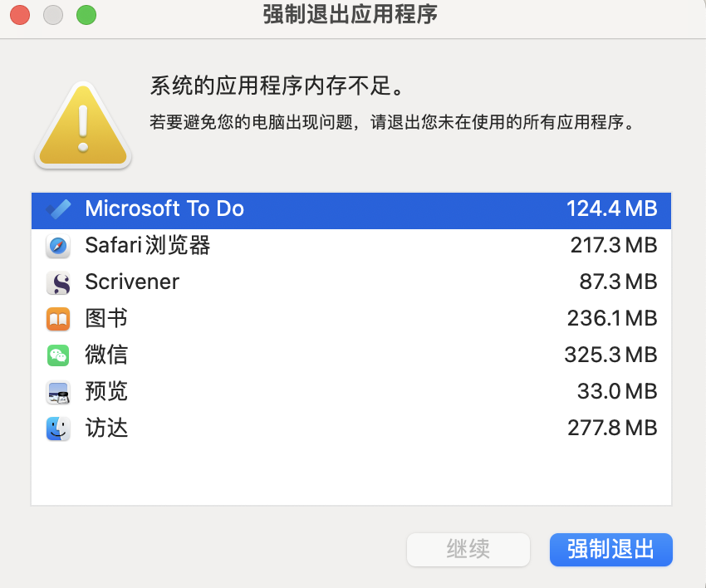The height and width of the screenshot is (588, 706).
Task: Choose Scrivener from the application list
Action: 132,282
